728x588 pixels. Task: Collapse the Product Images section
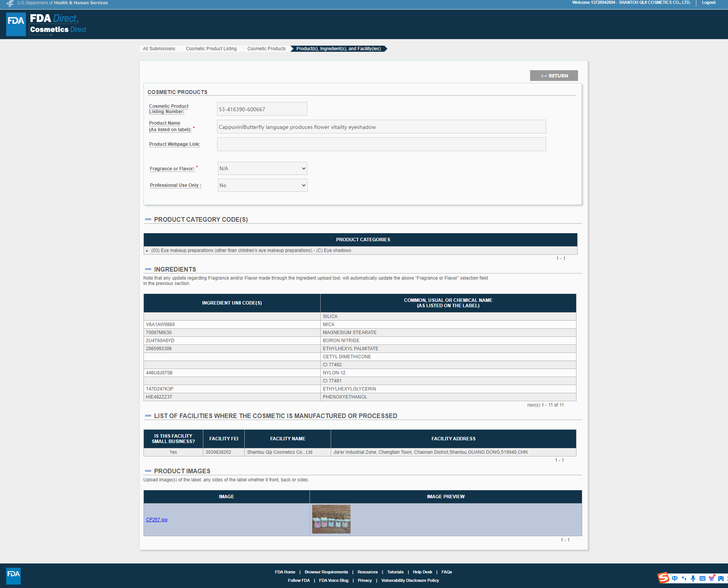pyautogui.click(x=148, y=471)
